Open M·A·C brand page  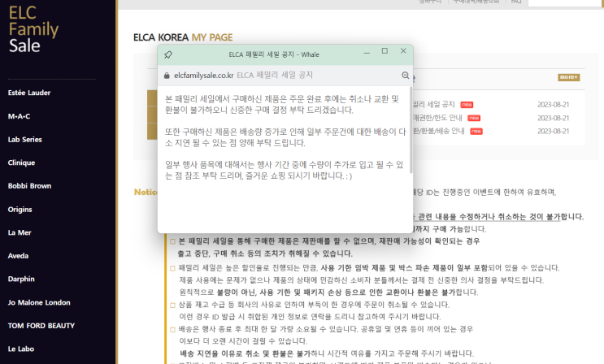coord(19,116)
